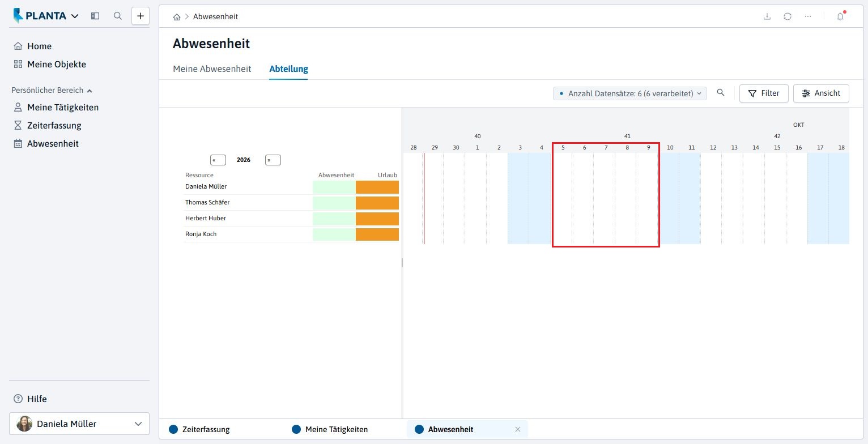Image resolution: width=868 pixels, height=444 pixels.
Task: Close the Abwesenheit bottom tab
Action: (x=517, y=429)
